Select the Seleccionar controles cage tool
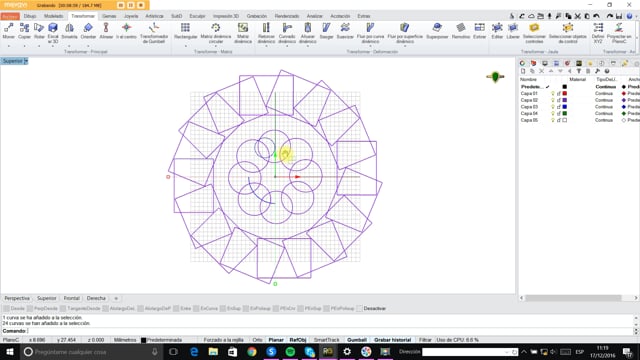The height and width of the screenshot is (360, 640). point(534,33)
